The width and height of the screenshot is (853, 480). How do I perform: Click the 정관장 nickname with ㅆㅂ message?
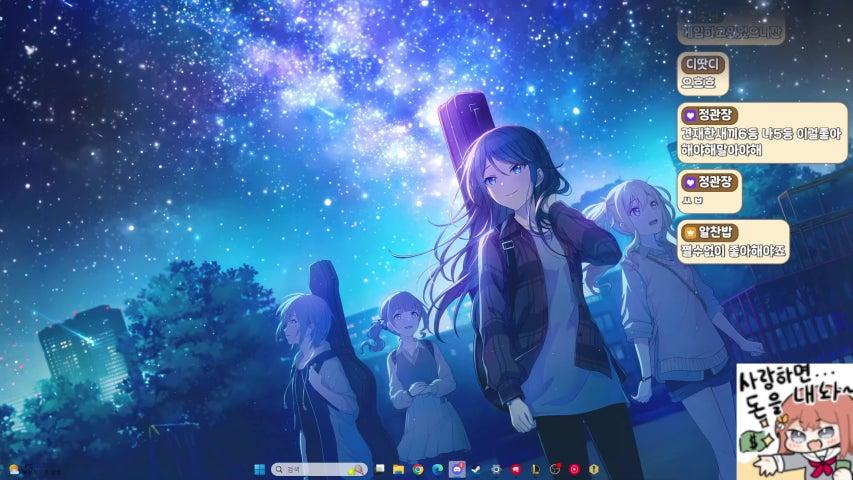tap(709, 181)
